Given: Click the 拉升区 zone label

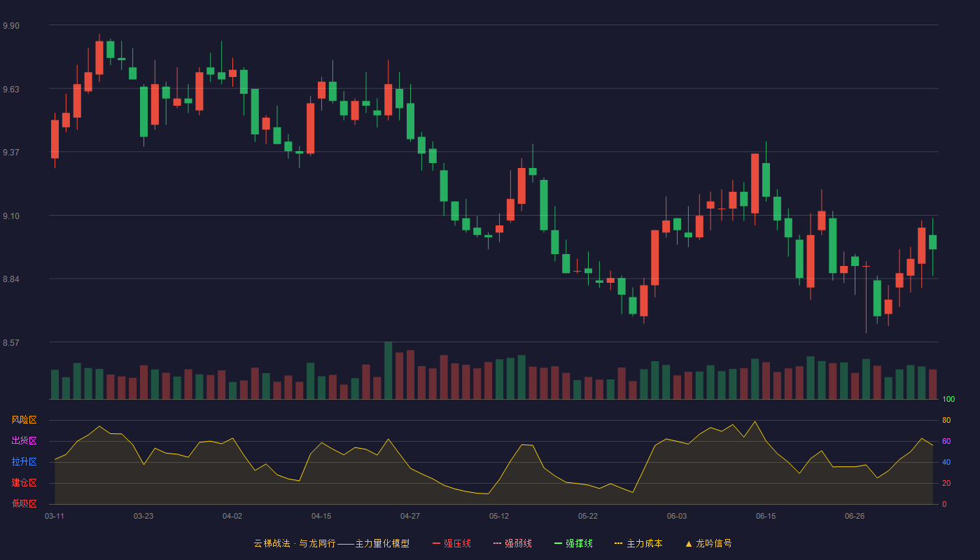Looking at the screenshot, I should click(24, 462).
